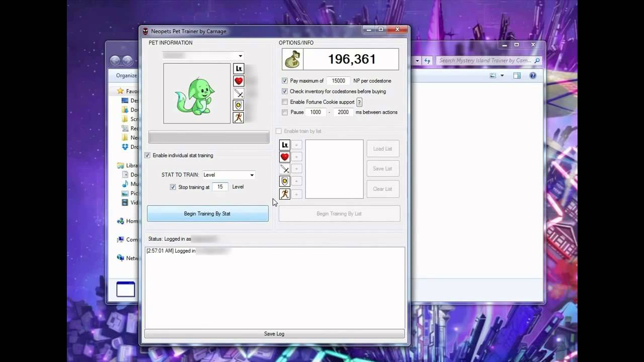
Task: Click Explorer's Forward navigation arrow
Action: click(127, 61)
